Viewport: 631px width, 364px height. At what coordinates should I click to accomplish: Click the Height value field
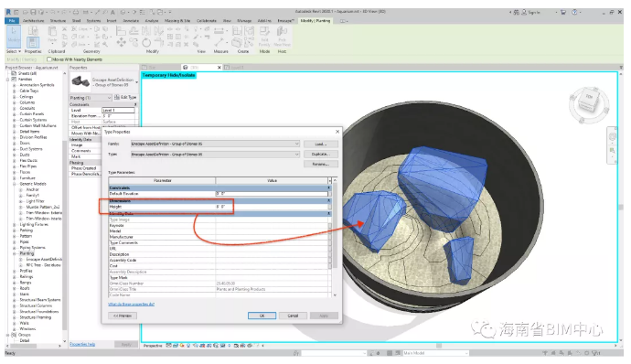272,207
